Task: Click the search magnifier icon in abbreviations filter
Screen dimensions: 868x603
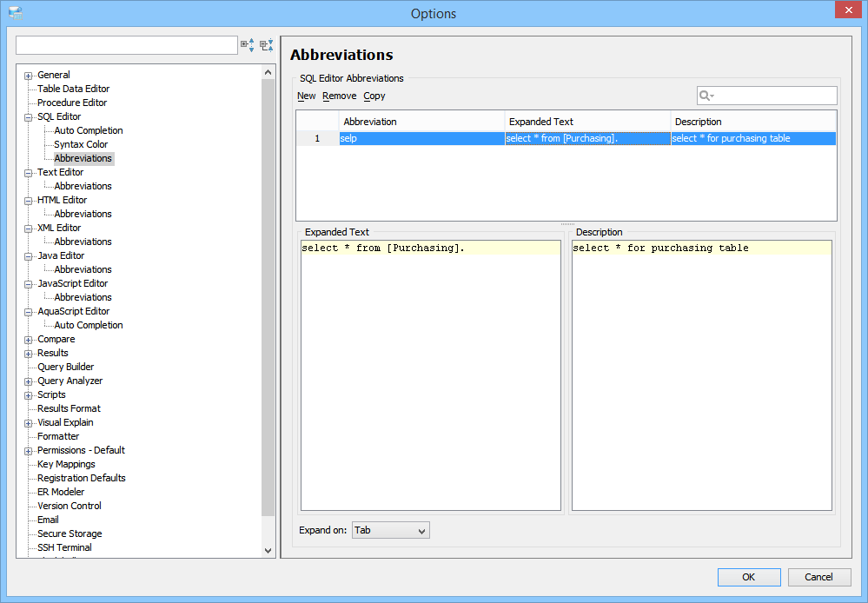Action: point(706,96)
